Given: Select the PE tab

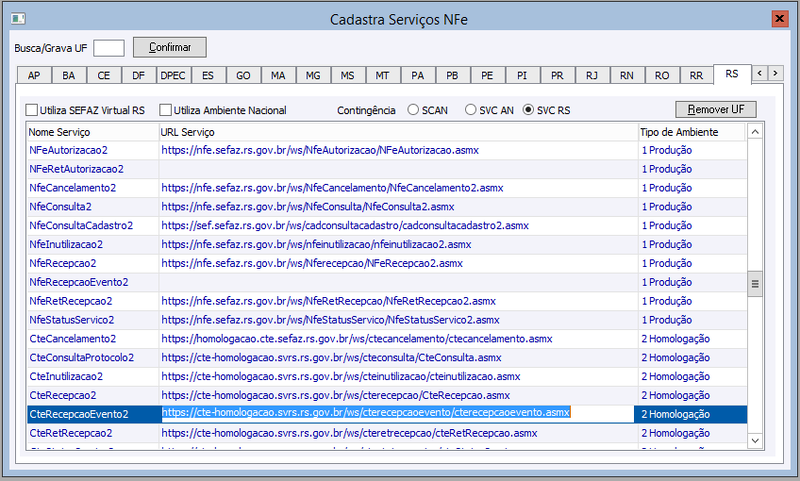Looking at the screenshot, I should tap(487, 75).
